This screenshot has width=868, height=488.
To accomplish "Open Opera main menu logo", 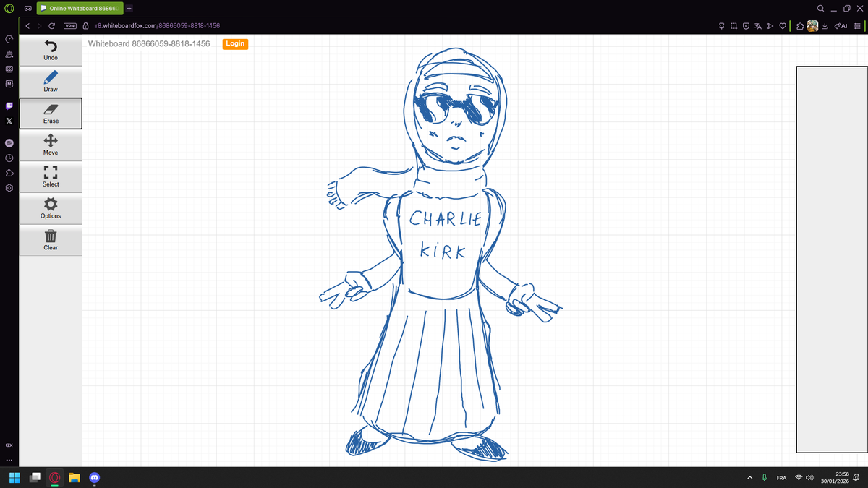I will 9,8.
